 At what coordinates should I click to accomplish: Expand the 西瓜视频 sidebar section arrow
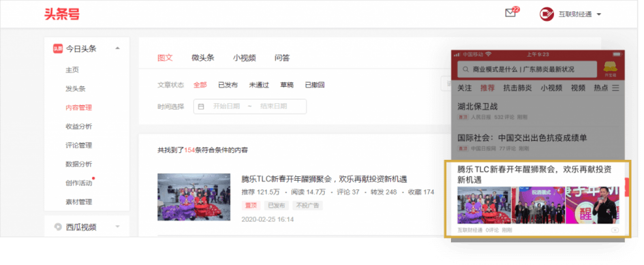[x=117, y=227]
